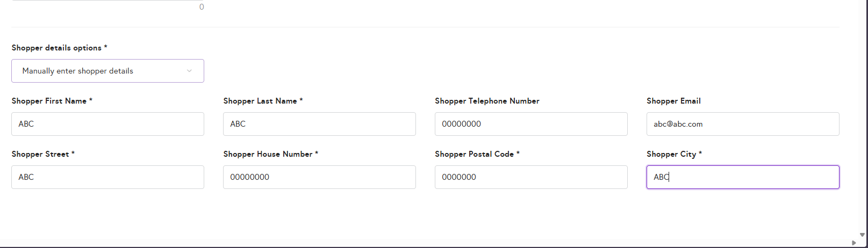Click the "Shopper House Number" label
Viewport: 868px width, 248px height.
[268, 154]
